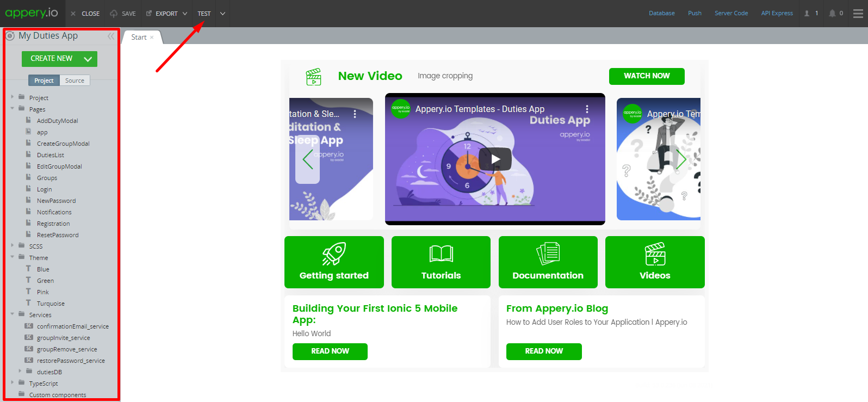Viewport: 868px width, 402px height.
Task: Open the TEST dropdown arrow
Action: tap(222, 14)
